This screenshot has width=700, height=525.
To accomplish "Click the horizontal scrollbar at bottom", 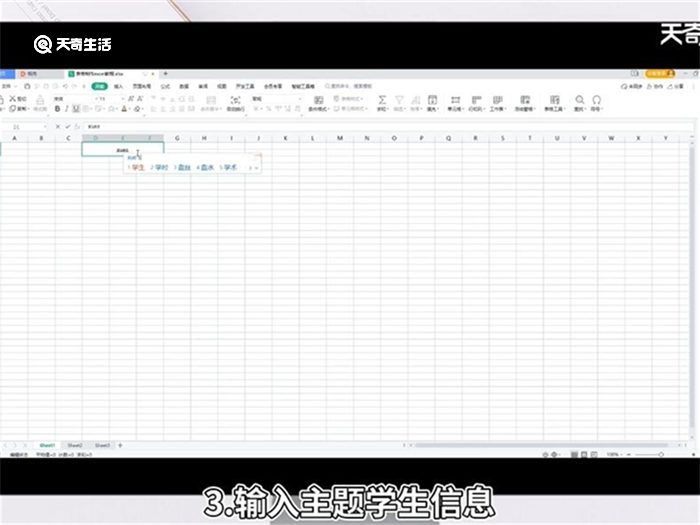I will (x=542, y=445).
